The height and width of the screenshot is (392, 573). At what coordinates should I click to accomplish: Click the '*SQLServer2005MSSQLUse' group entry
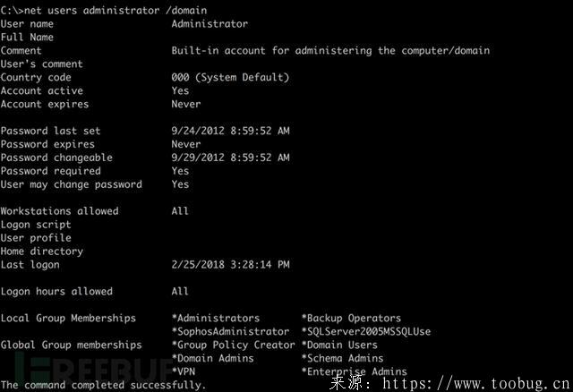pyautogui.click(x=365, y=331)
